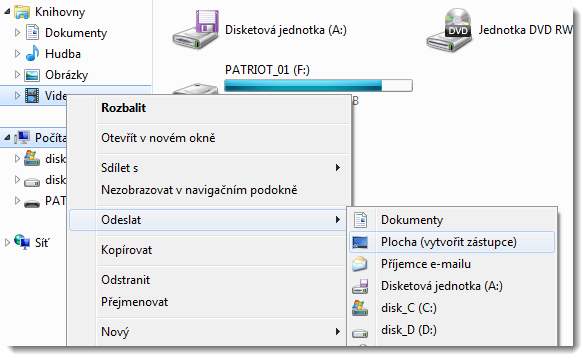Collapse the Počítač tree node
Viewport: 588px width, 361px height.
tap(7, 138)
